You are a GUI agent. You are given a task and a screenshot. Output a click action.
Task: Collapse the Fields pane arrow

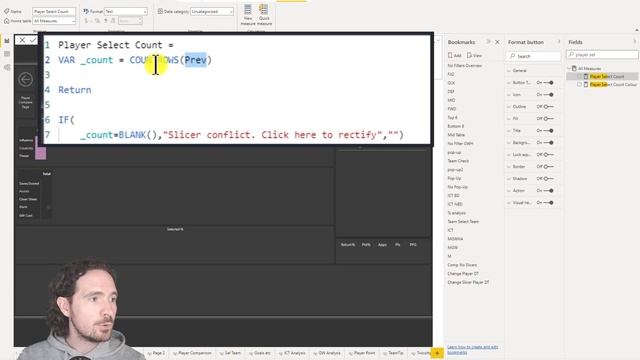pyautogui.click(x=634, y=42)
